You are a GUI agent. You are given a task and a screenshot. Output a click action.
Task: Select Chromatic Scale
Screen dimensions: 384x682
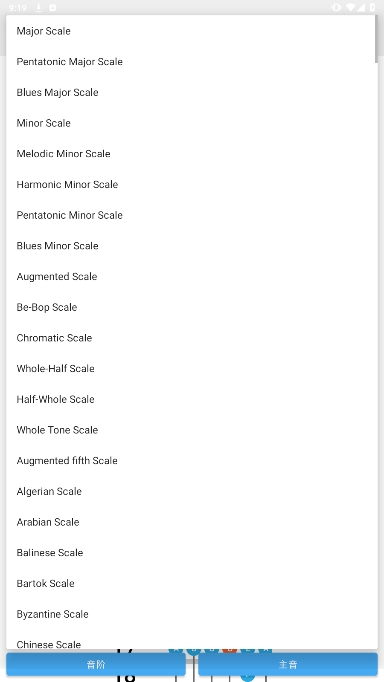click(192, 338)
